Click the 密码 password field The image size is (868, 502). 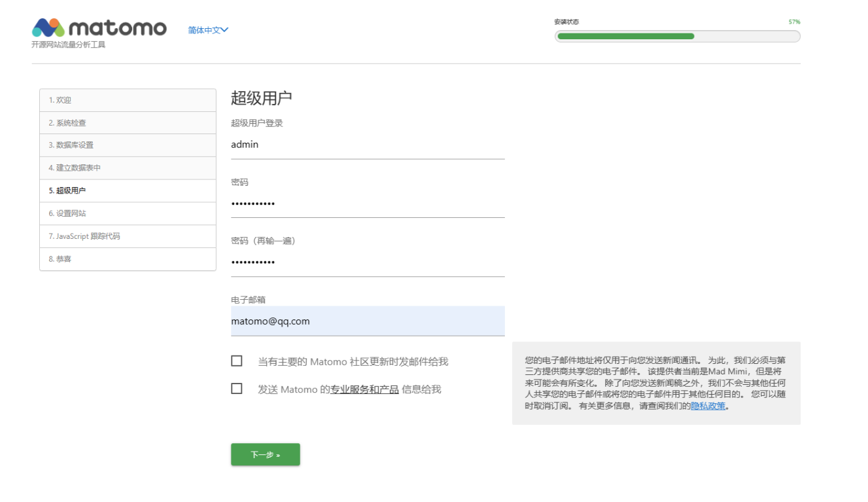click(368, 204)
